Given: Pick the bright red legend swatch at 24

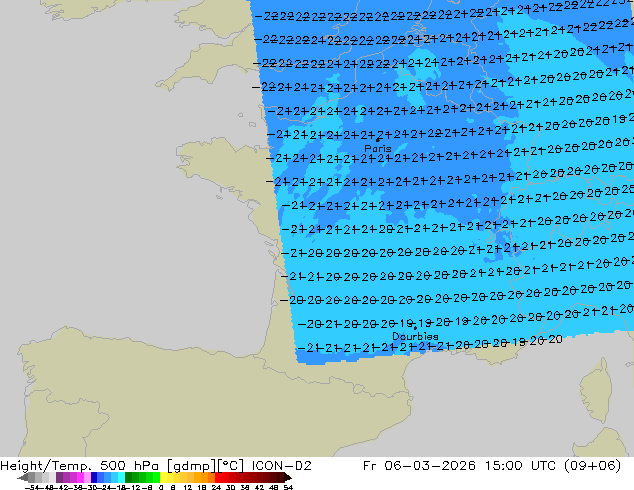Looking at the screenshot, I should 218,477.
